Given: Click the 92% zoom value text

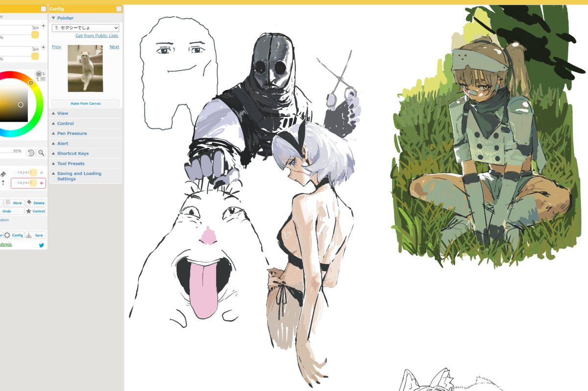Looking at the screenshot, I should coord(17,151).
